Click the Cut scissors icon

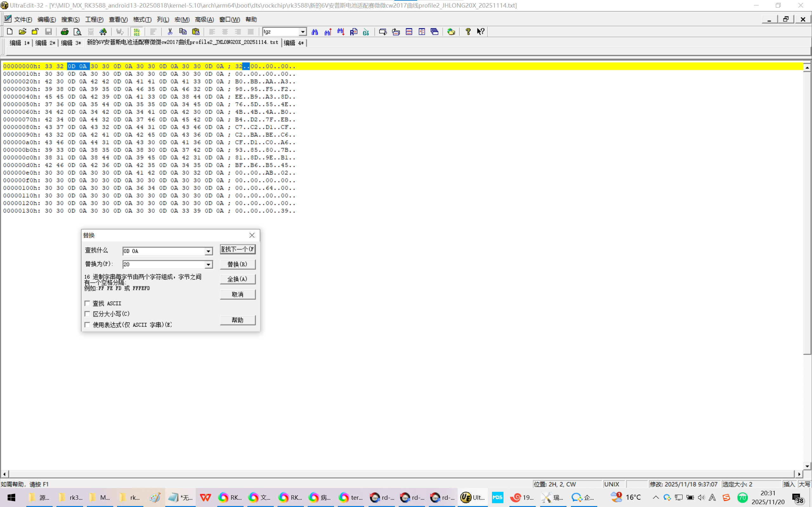[x=170, y=31]
